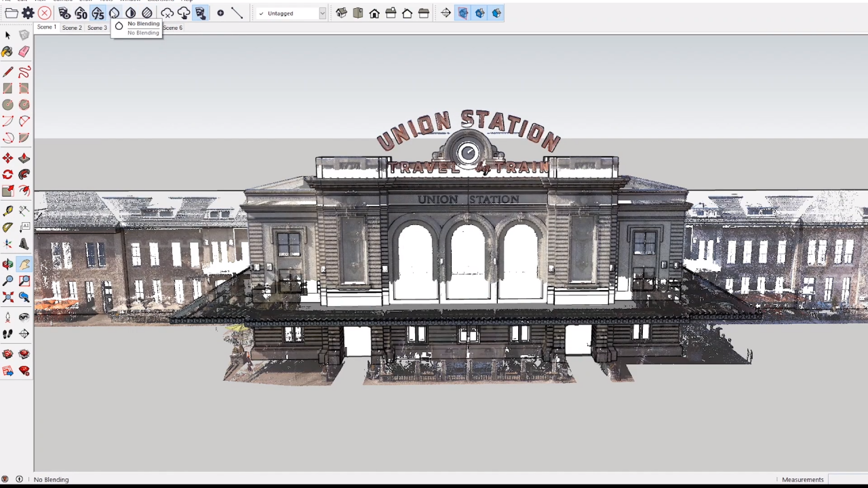
Task: Click the Zoom Extents tool
Action: coord(7,297)
